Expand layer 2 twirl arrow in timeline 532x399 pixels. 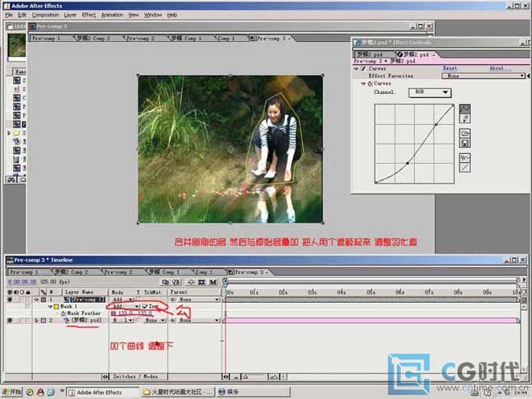click(x=36, y=320)
